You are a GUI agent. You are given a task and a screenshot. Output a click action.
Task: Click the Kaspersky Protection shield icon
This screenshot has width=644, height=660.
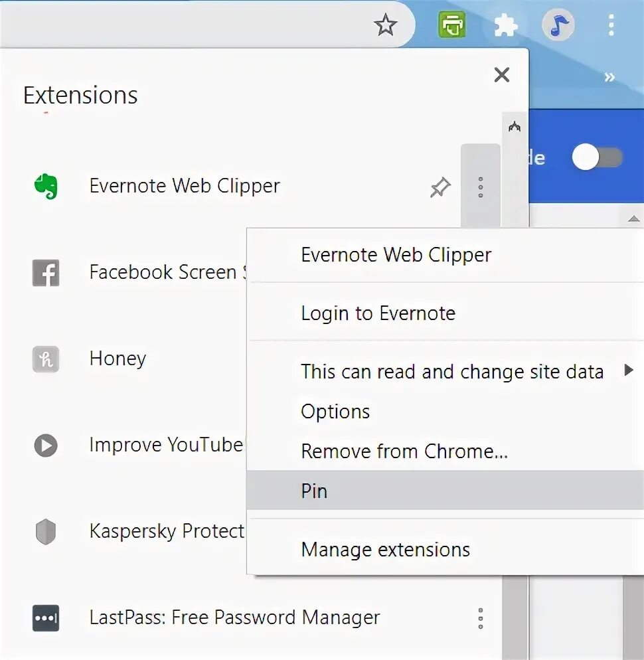[46, 532]
